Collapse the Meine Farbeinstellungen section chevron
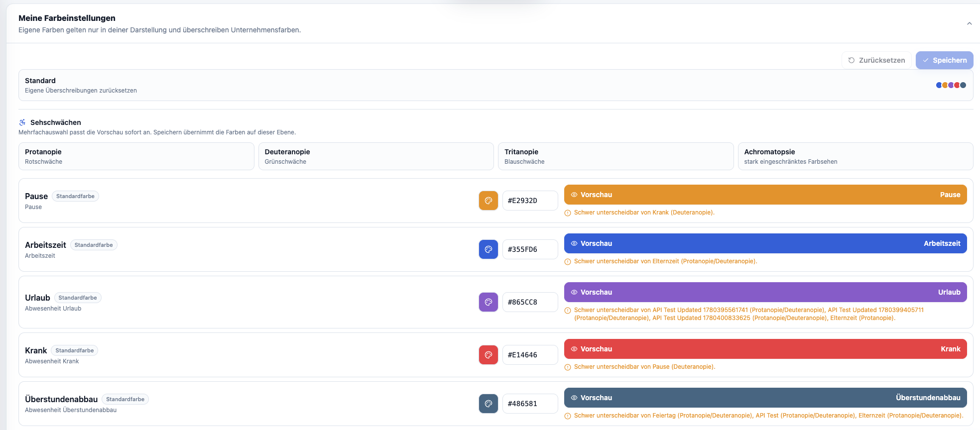 point(969,23)
